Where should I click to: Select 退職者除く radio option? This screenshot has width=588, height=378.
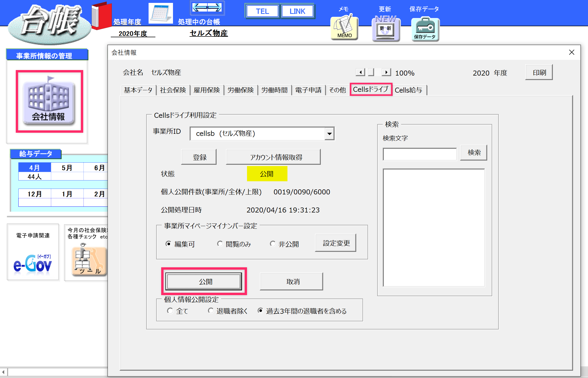coord(228,311)
